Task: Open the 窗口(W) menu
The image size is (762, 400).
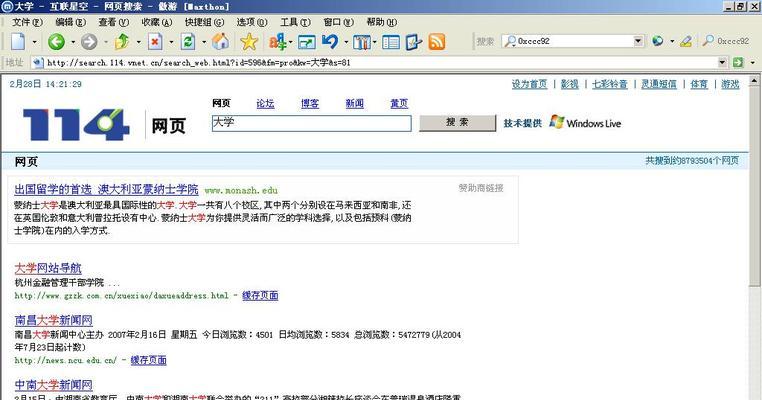Action: click(339, 22)
